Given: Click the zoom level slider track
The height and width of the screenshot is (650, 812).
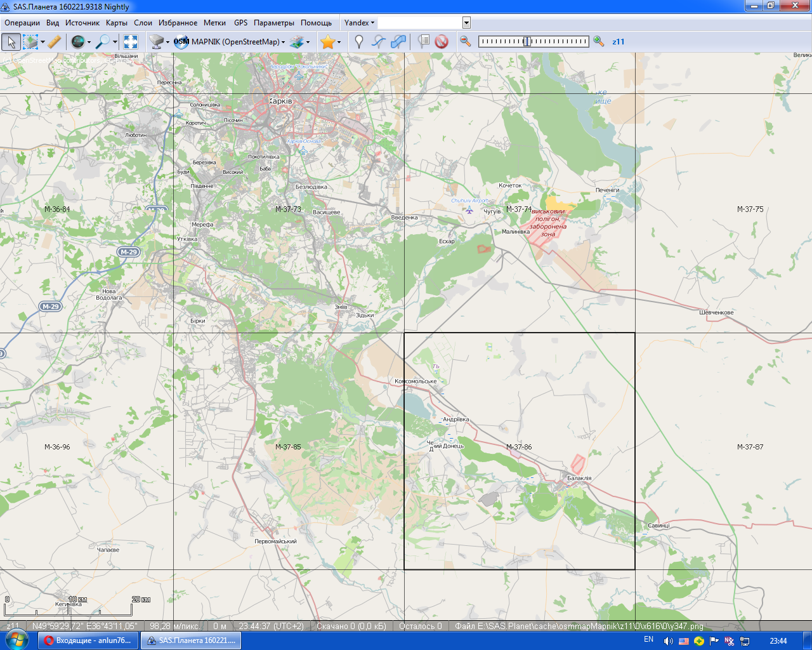Looking at the screenshot, I should (x=558, y=42).
